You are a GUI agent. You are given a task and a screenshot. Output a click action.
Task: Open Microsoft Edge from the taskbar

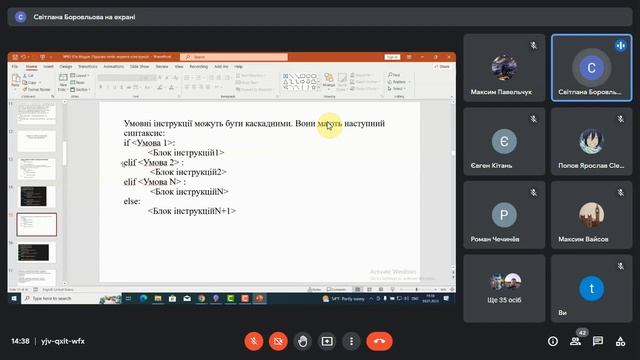[x=143, y=299]
